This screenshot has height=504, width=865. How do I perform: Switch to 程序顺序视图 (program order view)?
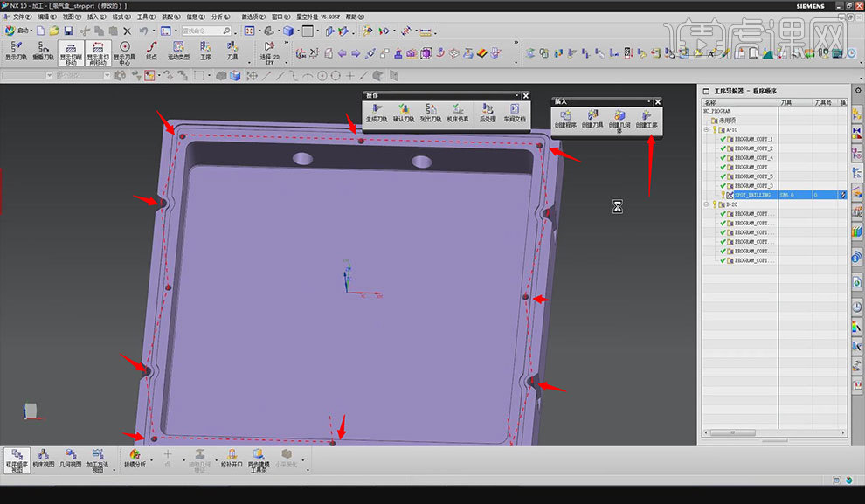coord(17,460)
